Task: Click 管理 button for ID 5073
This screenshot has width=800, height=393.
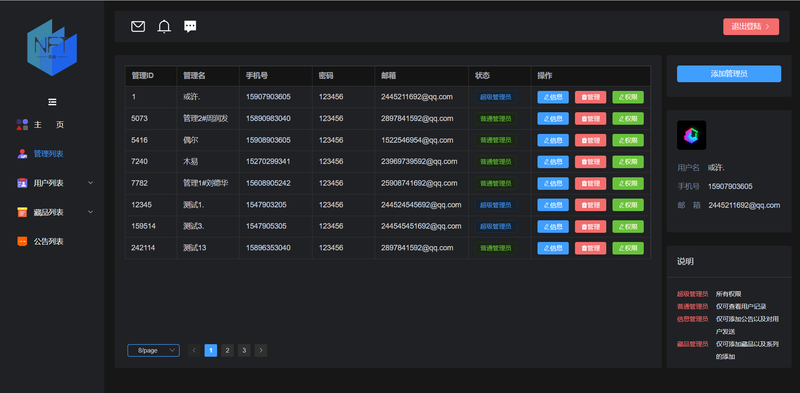Action: coord(591,118)
